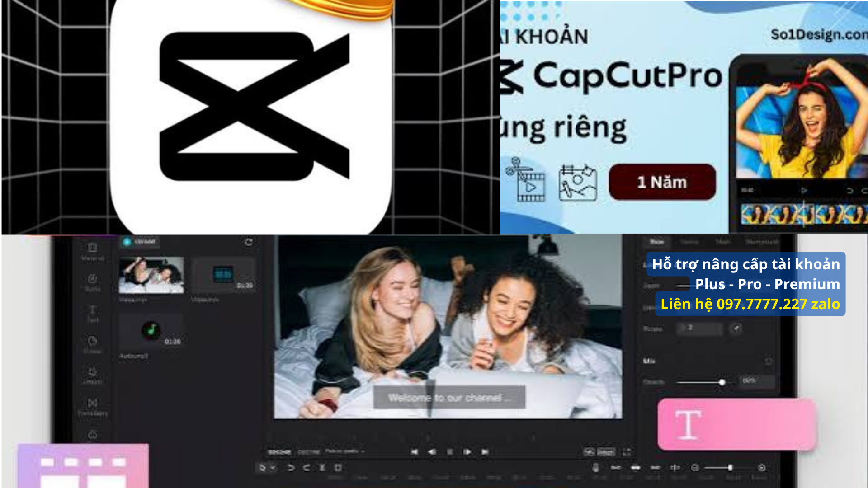Choose the selection cursor tool
This screenshot has height=488, width=868.
[x=262, y=468]
